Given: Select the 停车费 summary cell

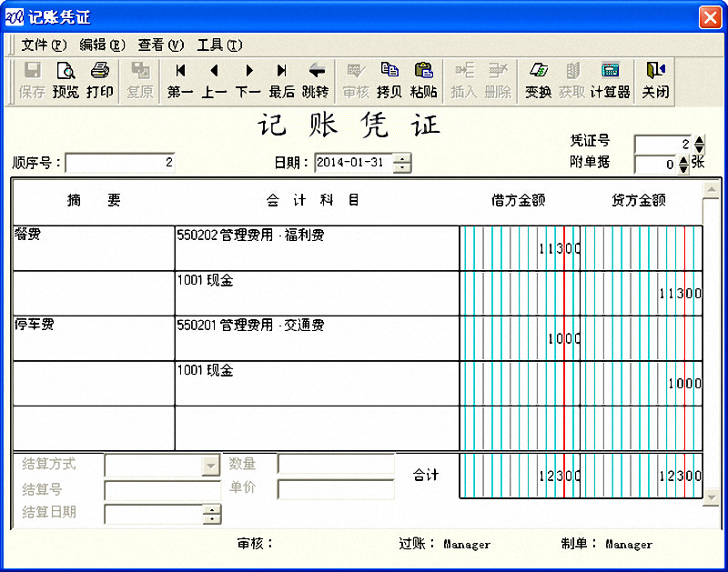Looking at the screenshot, I should click(94, 338).
